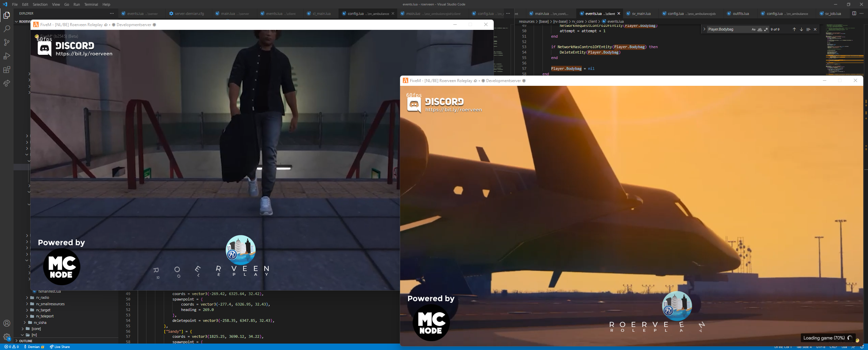868x350 pixels.
Task: Click Live Share in the status bar
Action: pyautogui.click(x=60, y=347)
